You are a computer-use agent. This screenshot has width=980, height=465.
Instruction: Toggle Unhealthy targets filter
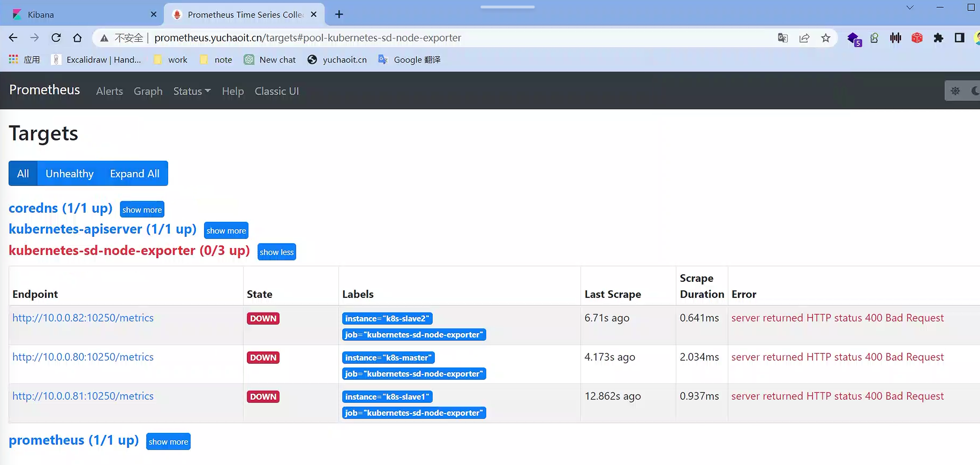69,174
